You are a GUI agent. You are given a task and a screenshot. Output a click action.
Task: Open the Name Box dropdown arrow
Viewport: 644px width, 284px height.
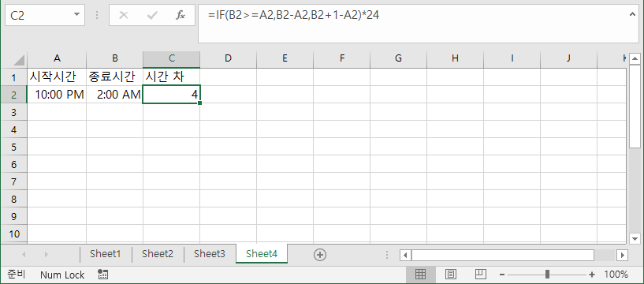tap(76, 15)
